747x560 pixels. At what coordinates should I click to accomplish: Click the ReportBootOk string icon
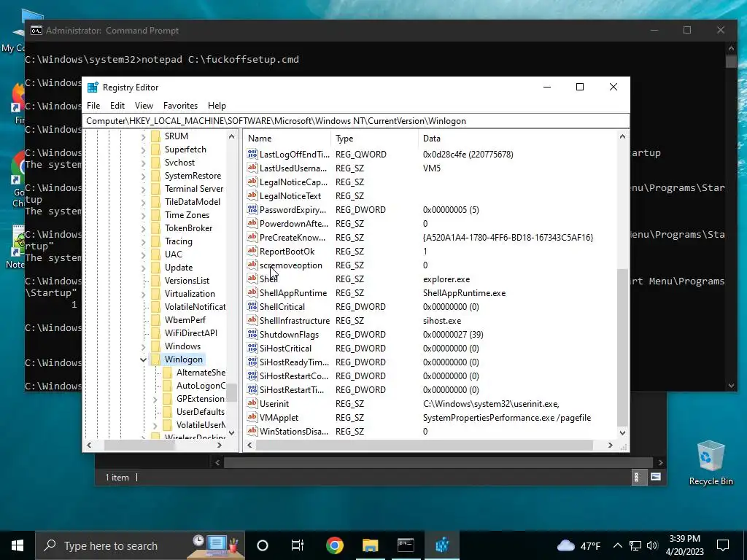252,251
